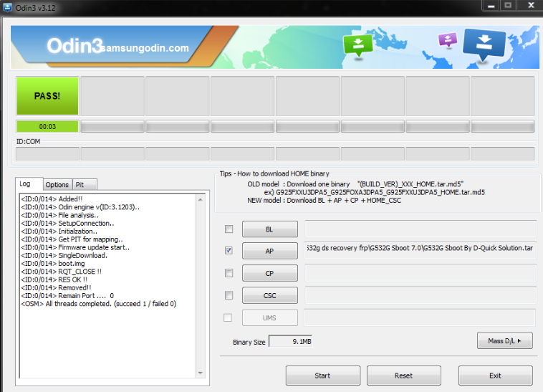Click the green 00:03 progress bar

[47, 126]
